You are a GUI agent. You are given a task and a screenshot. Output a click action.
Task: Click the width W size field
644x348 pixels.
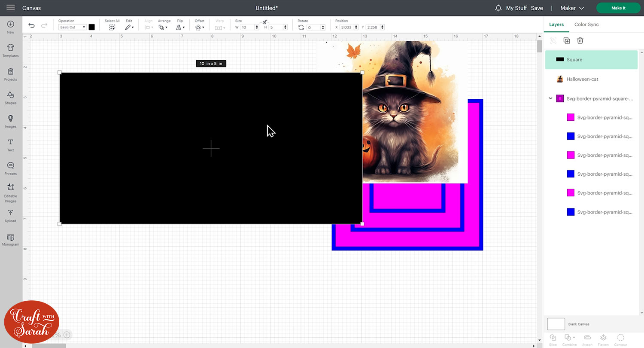(x=247, y=27)
